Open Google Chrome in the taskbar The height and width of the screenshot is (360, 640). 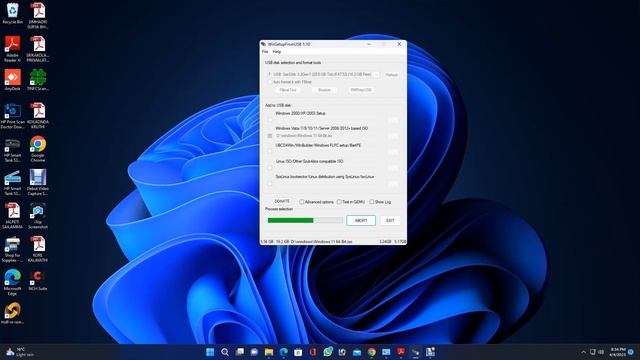pos(371,352)
